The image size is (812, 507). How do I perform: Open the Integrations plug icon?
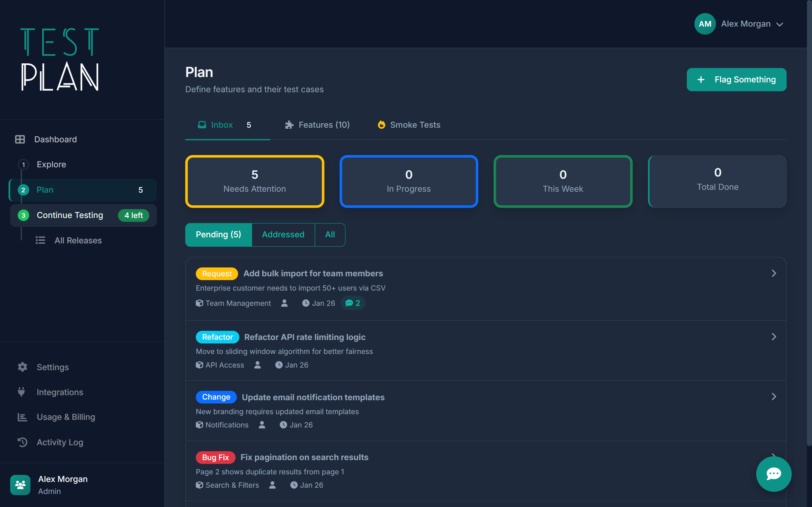22,392
